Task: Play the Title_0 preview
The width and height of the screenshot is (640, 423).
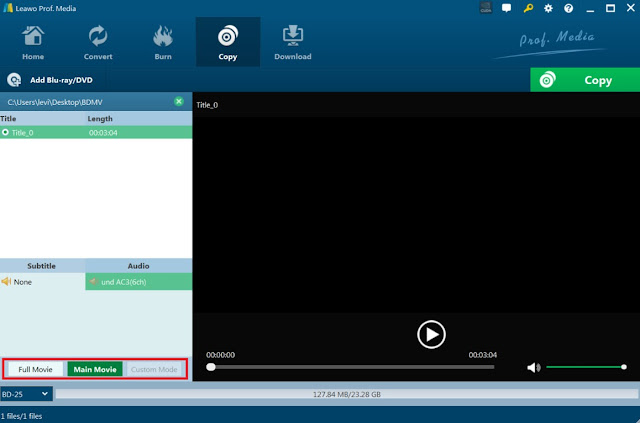Action: coord(431,334)
